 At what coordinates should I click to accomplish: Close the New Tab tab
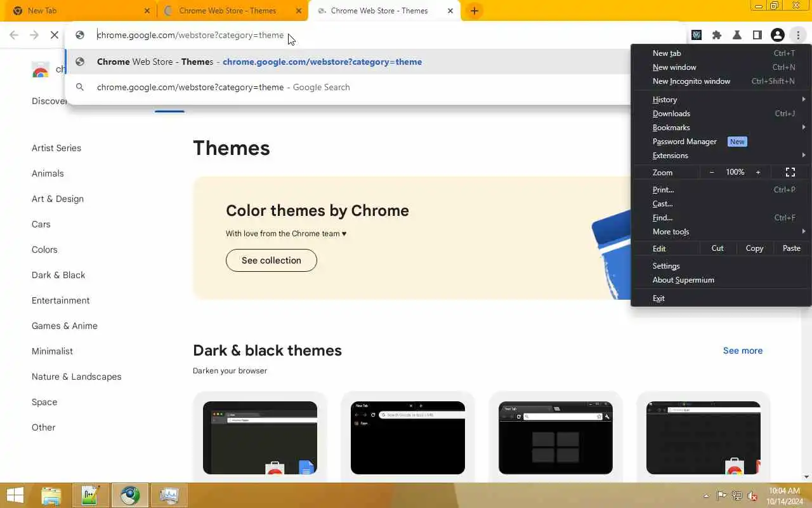[x=147, y=11]
